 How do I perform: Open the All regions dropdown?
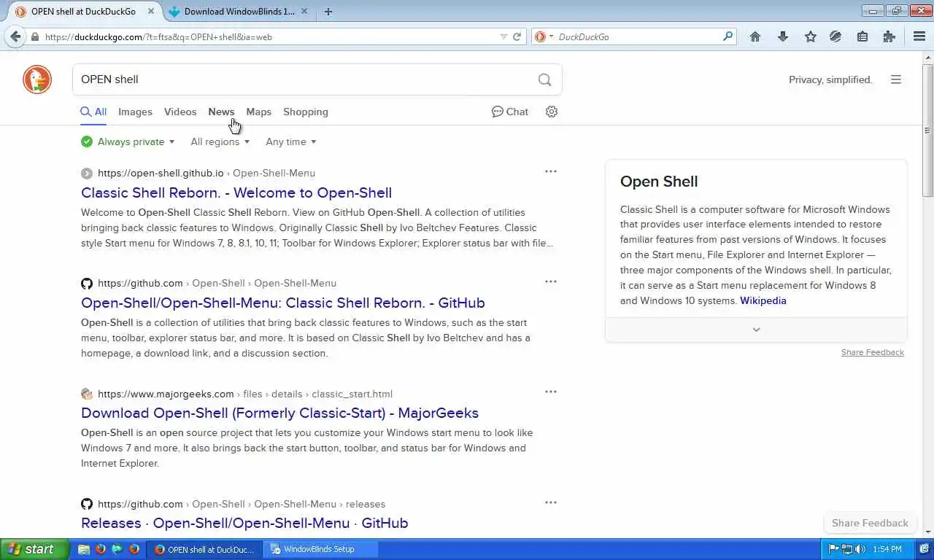click(x=220, y=141)
